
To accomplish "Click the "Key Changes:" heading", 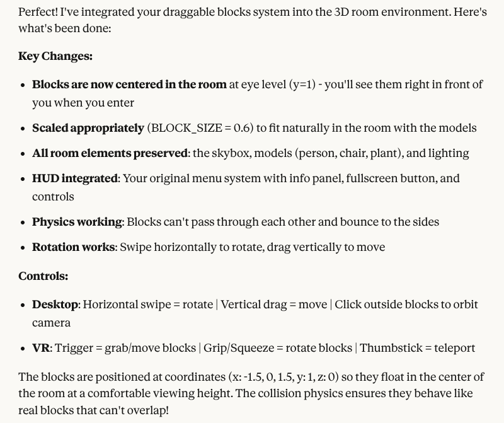I will click(55, 56).
